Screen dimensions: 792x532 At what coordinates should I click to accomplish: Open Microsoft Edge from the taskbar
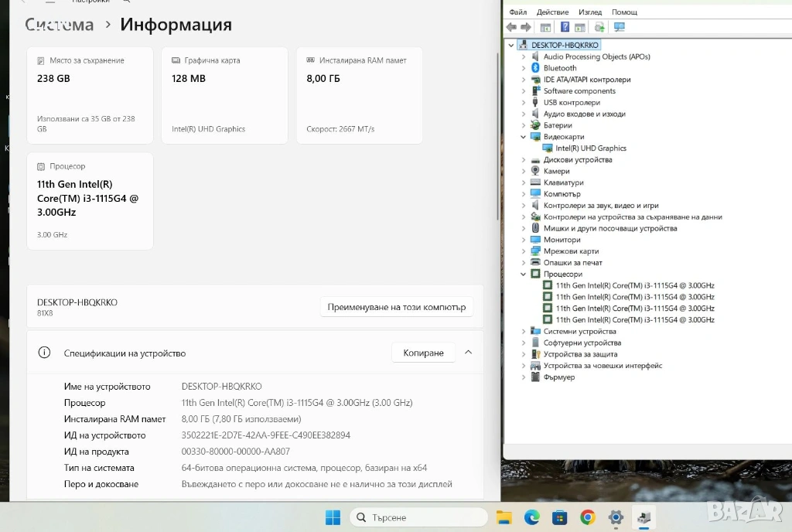pyautogui.click(x=531, y=517)
